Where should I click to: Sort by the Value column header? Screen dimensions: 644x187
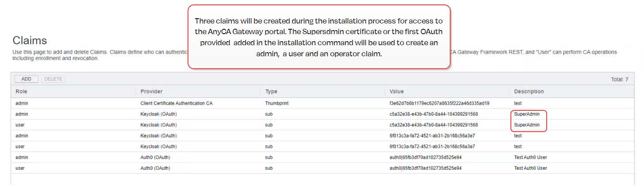pyautogui.click(x=396, y=91)
